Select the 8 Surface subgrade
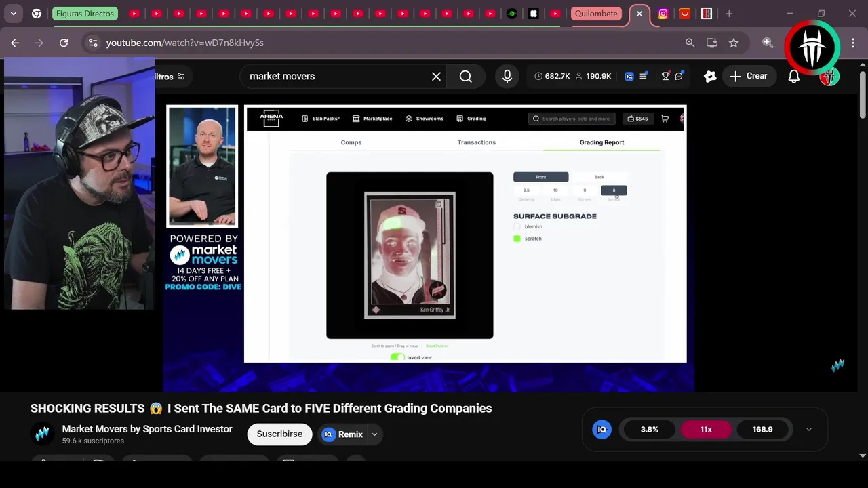This screenshot has width=868, height=488. [x=614, y=190]
